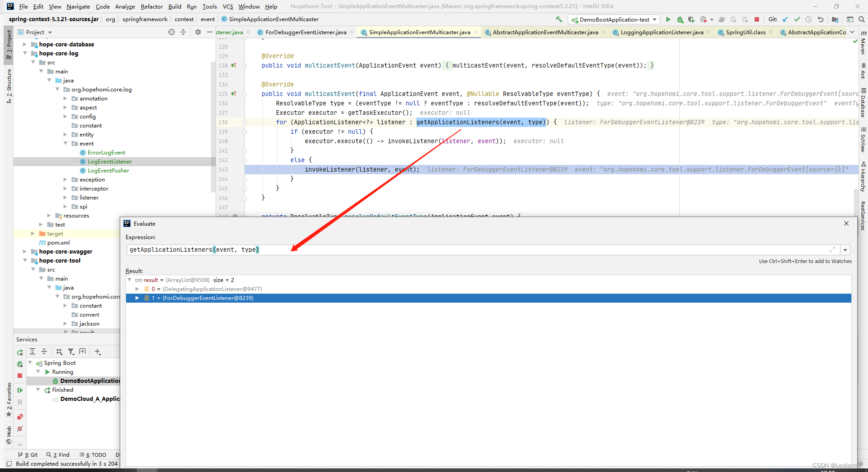The height and width of the screenshot is (472, 868).
Task: Open Filter options in Services toolbar
Action: pos(71,351)
